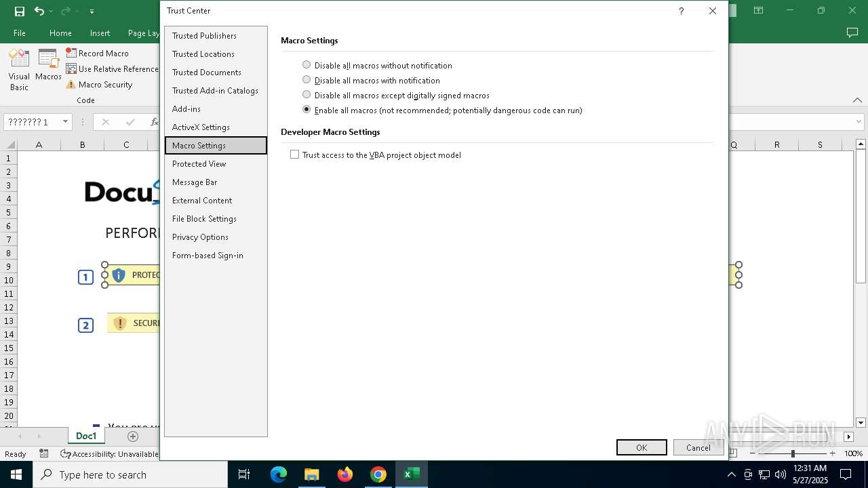Click the Excel icon on the taskbar
Screen dimensions: 868x488
click(x=412, y=474)
